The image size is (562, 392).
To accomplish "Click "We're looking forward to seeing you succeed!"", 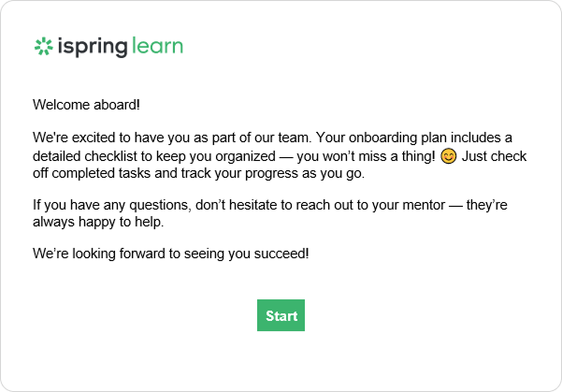I will [170, 254].
